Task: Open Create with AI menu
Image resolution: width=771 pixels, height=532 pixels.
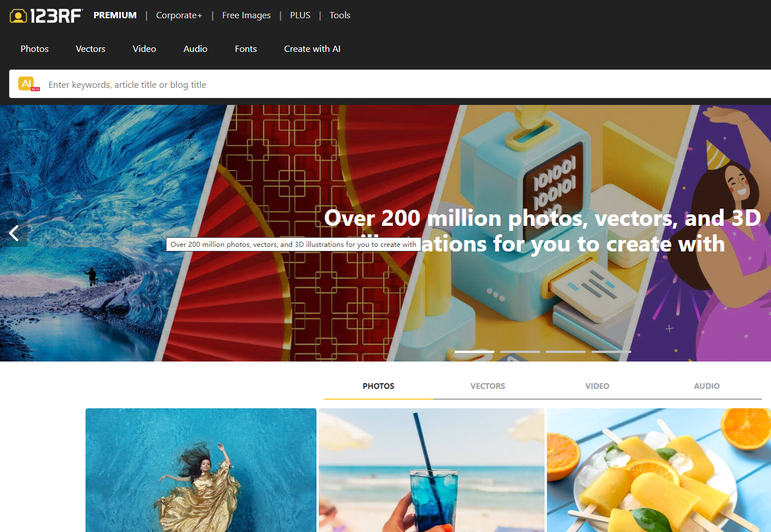Action: click(313, 49)
